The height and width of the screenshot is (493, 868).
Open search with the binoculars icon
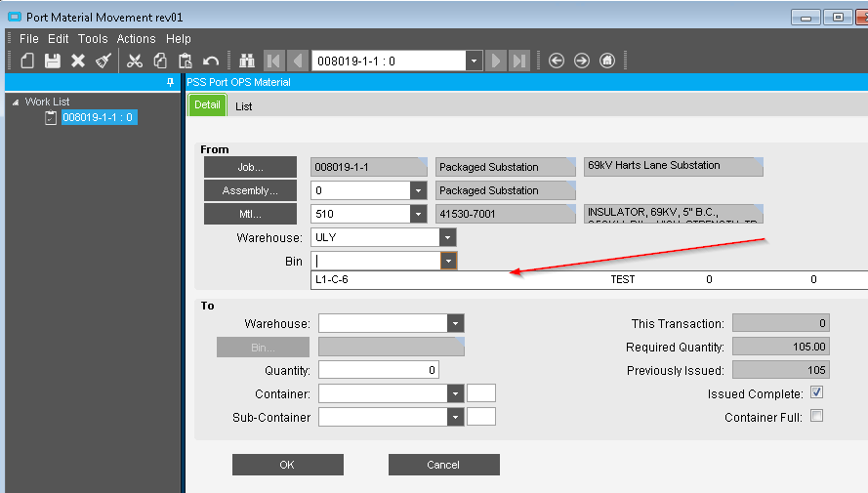(x=246, y=61)
